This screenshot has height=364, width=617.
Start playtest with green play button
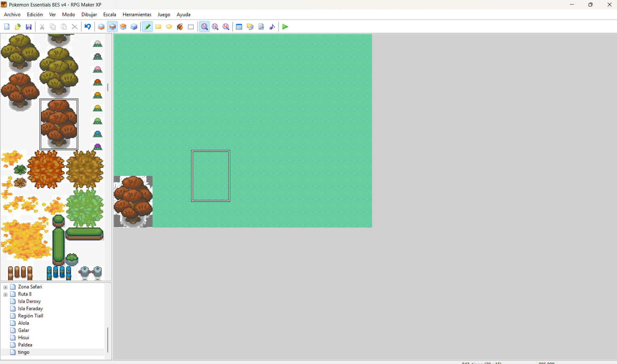click(x=285, y=27)
